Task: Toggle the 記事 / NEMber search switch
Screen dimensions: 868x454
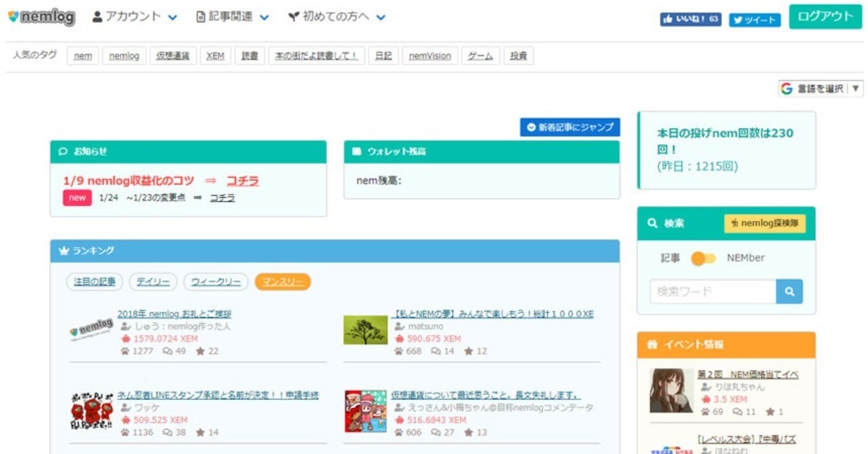Action: pos(703,258)
